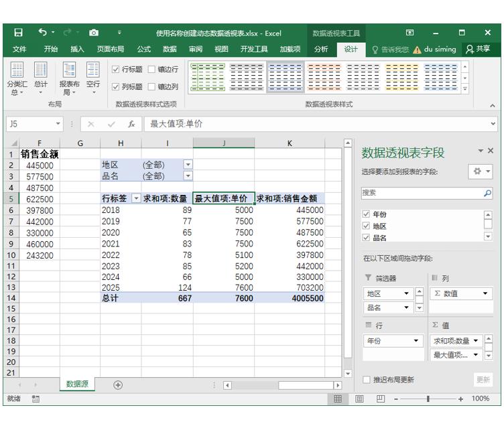
Task: Click the formula cancel X icon
Action: tap(91, 124)
